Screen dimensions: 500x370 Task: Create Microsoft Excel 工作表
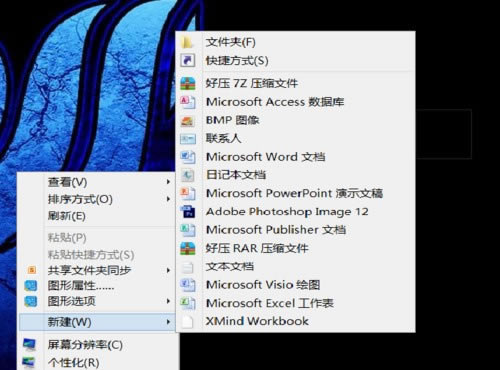click(295, 303)
